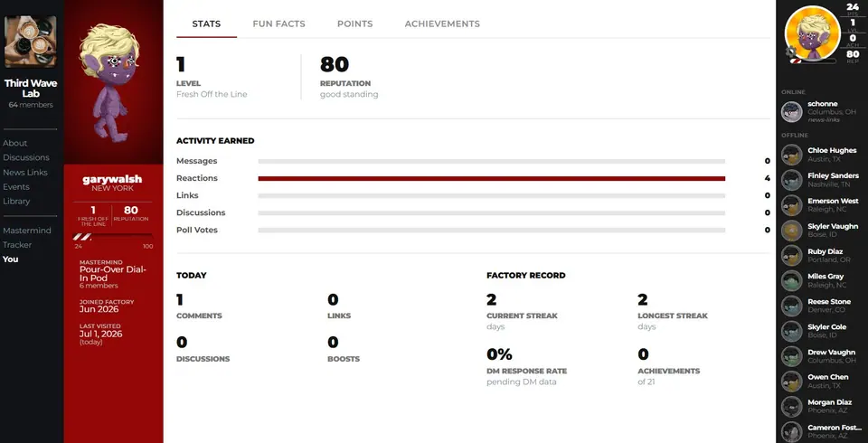Click the Finley Sanders name in member list
Viewport: 868px width, 443px height.
point(833,175)
